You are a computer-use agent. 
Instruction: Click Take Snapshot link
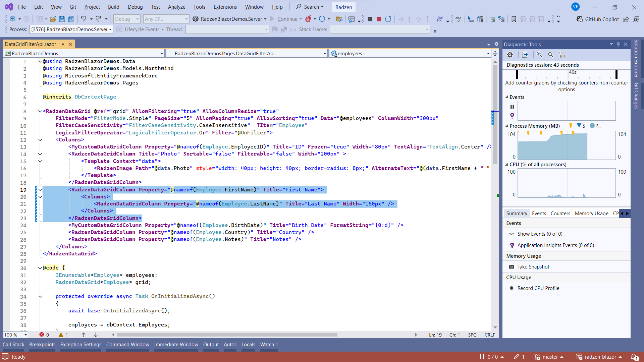pyautogui.click(x=533, y=267)
